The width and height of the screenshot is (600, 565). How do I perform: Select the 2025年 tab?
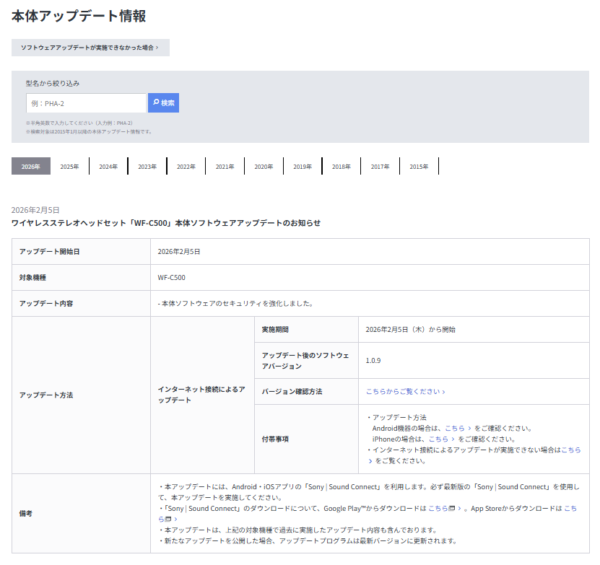pos(70,166)
